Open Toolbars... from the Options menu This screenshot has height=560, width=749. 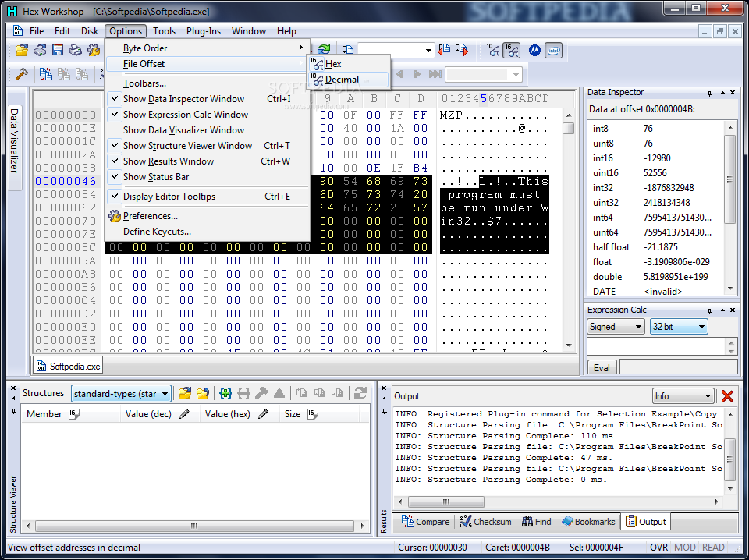click(x=145, y=83)
